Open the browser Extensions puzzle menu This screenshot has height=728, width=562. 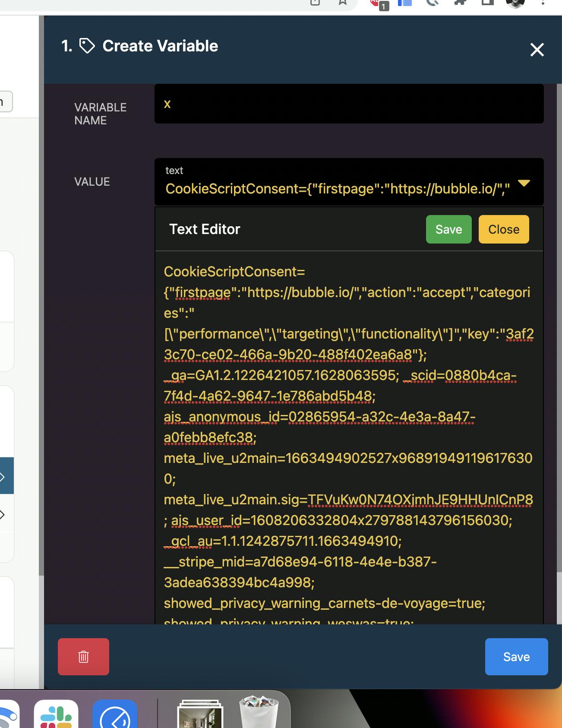[461, 3]
